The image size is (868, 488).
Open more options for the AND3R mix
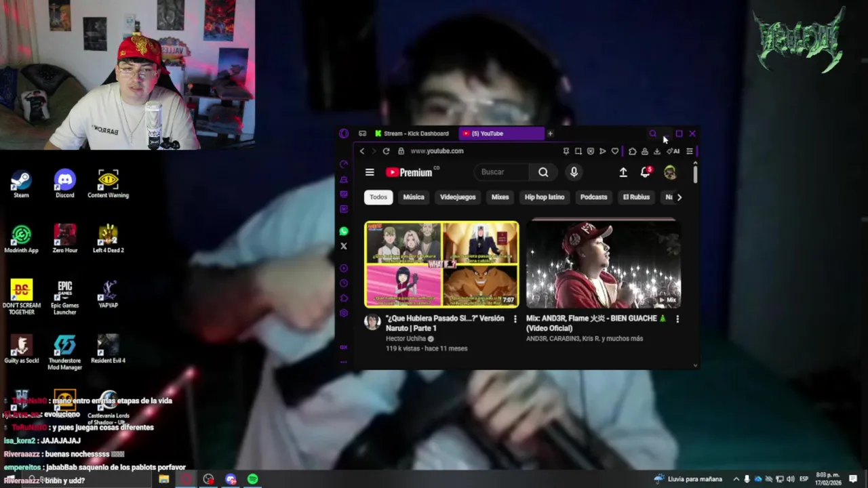[x=677, y=319]
